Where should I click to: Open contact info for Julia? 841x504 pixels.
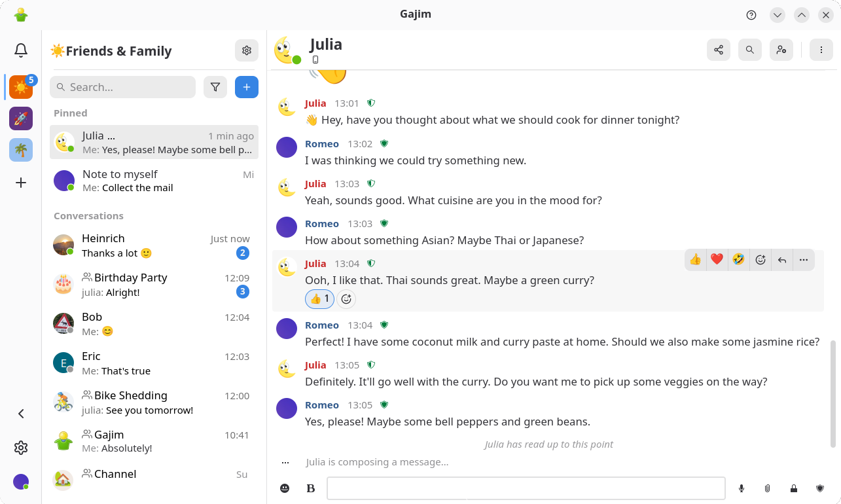[x=781, y=50]
